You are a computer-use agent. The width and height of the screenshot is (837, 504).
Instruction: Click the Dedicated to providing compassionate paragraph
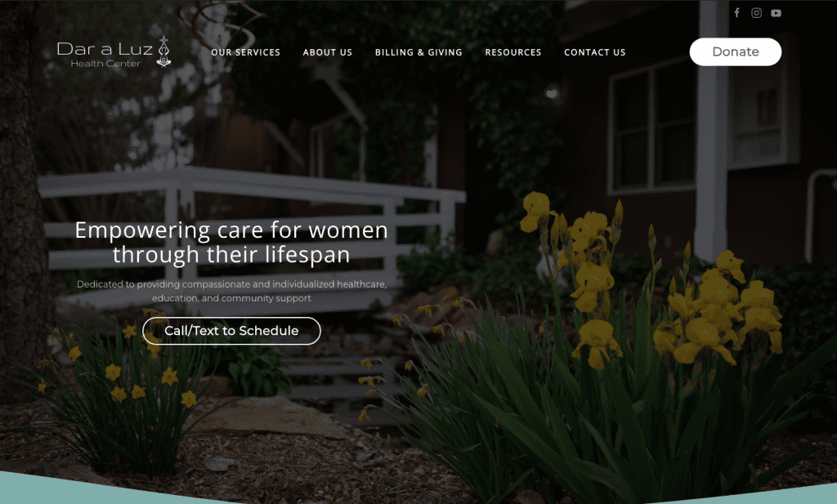click(x=231, y=291)
